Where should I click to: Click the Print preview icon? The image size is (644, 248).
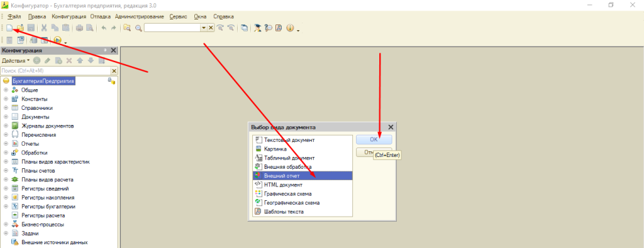pyautogui.click(x=90, y=28)
